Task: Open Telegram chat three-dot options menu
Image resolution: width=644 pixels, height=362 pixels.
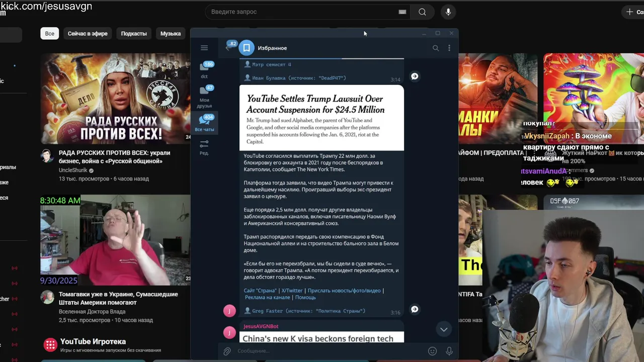Action: coord(449,48)
